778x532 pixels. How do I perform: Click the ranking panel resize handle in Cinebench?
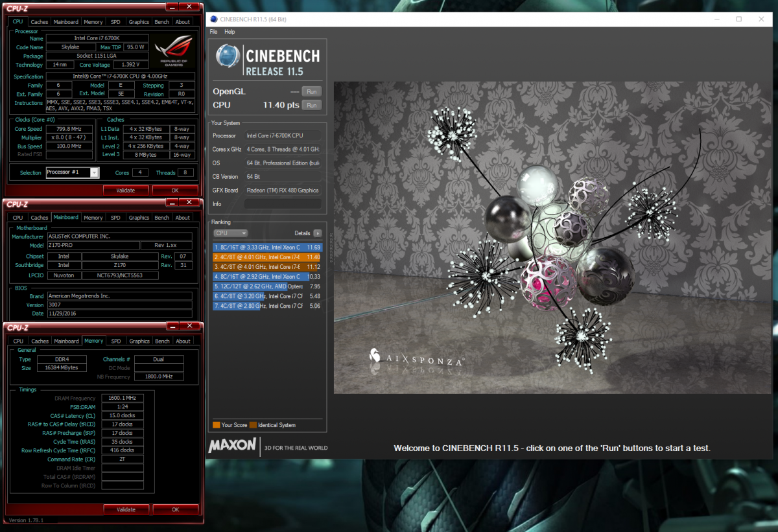point(331,247)
